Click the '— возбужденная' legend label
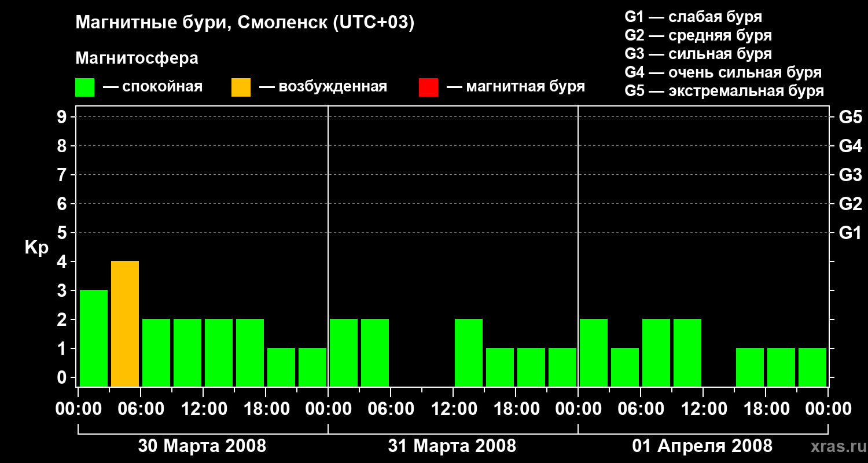The width and height of the screenshot is (868, 463). [323, 87]
